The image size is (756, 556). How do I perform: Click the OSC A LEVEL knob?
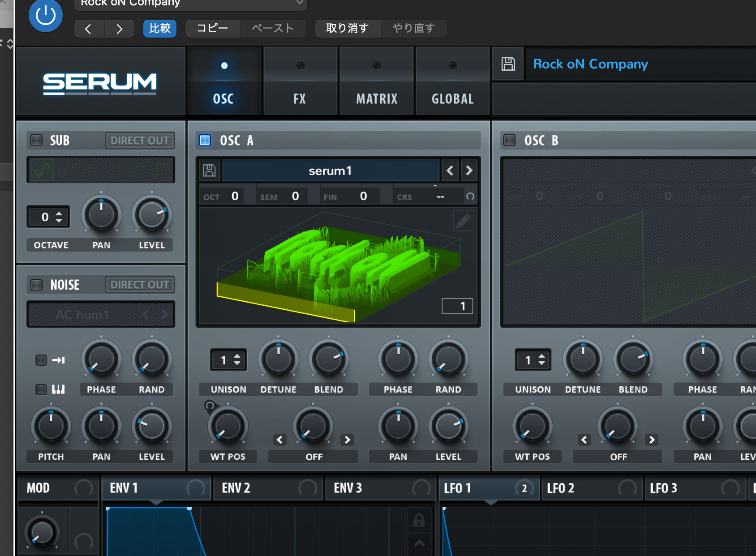point(448,426)
